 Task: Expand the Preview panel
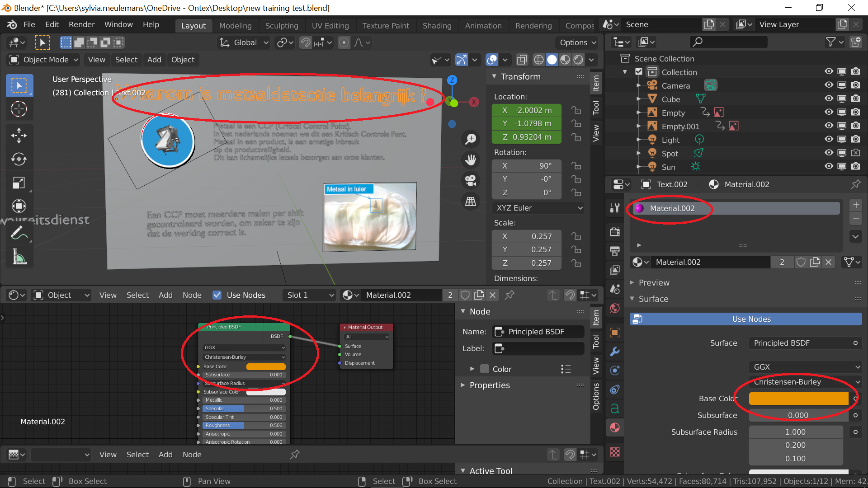[x=654, y=282]
